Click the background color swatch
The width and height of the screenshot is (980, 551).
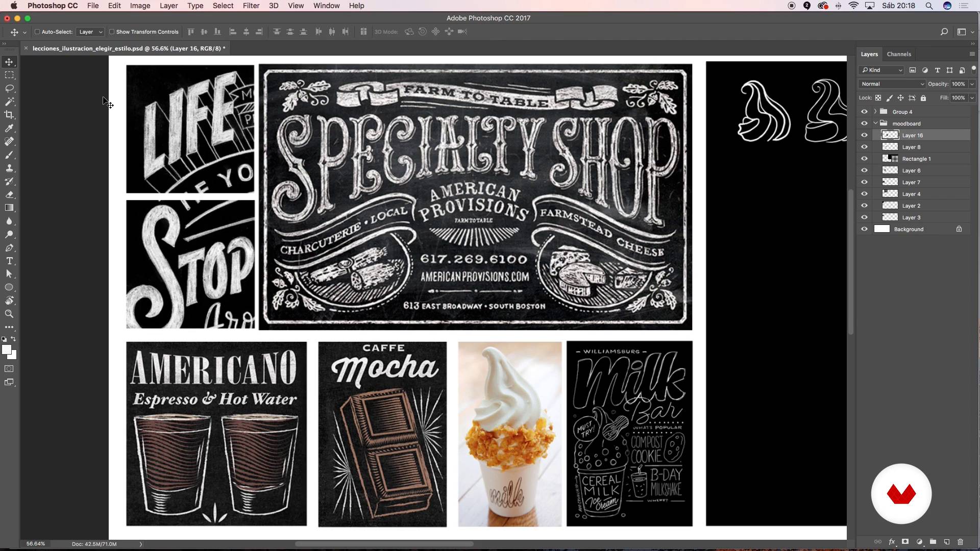tap(13, 356)
